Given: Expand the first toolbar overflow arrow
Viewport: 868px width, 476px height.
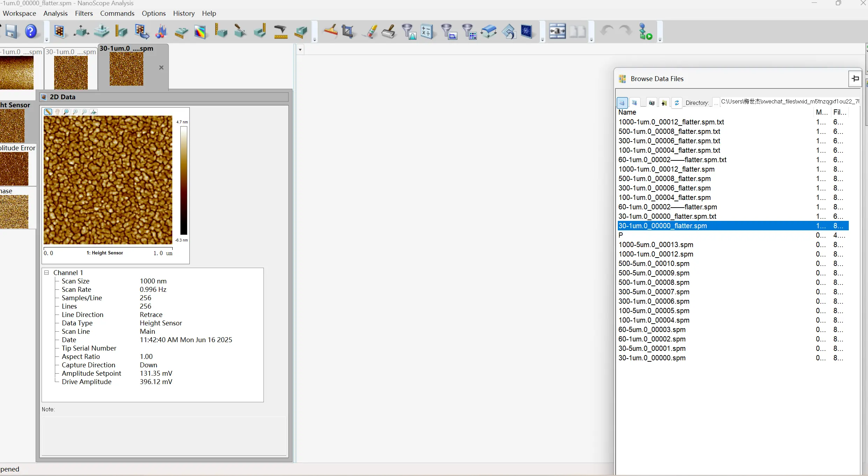Looking at the screenshot, I should coord(46,40).
